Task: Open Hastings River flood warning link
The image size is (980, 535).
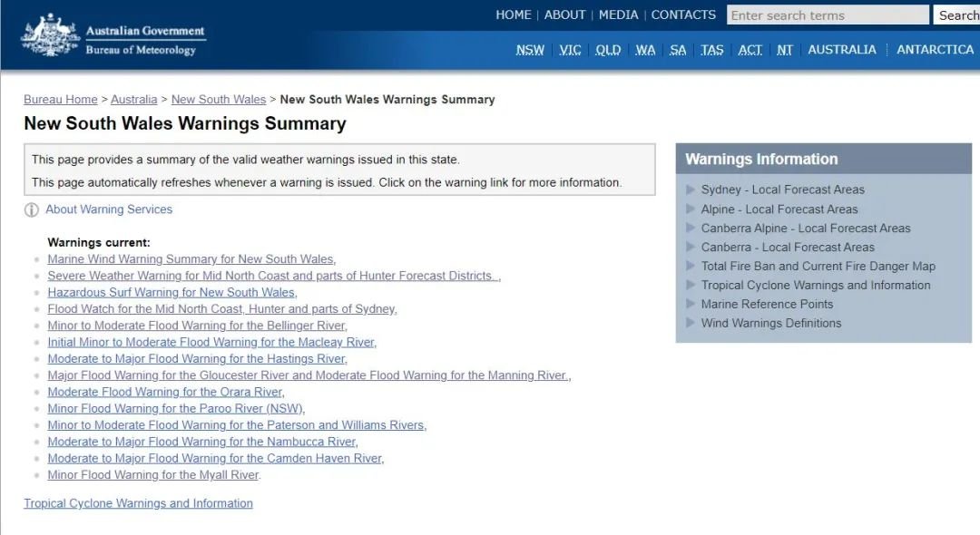Action: click(197, 359)
